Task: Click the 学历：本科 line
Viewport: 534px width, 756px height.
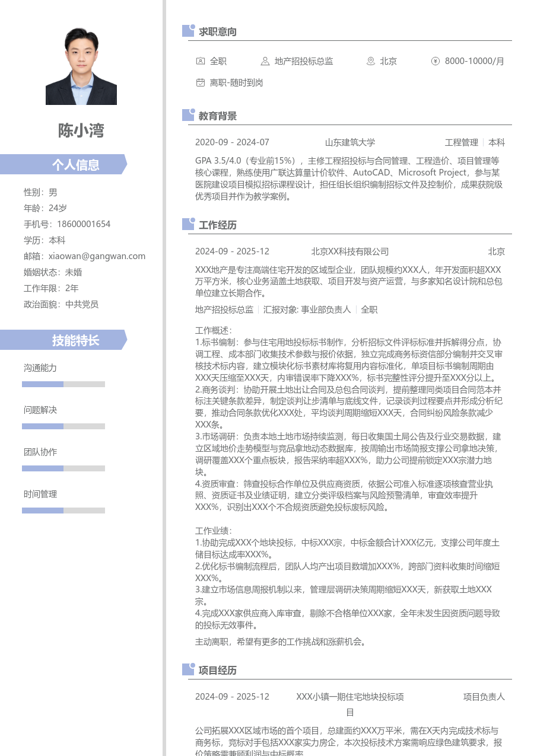Action: point(44,240)
